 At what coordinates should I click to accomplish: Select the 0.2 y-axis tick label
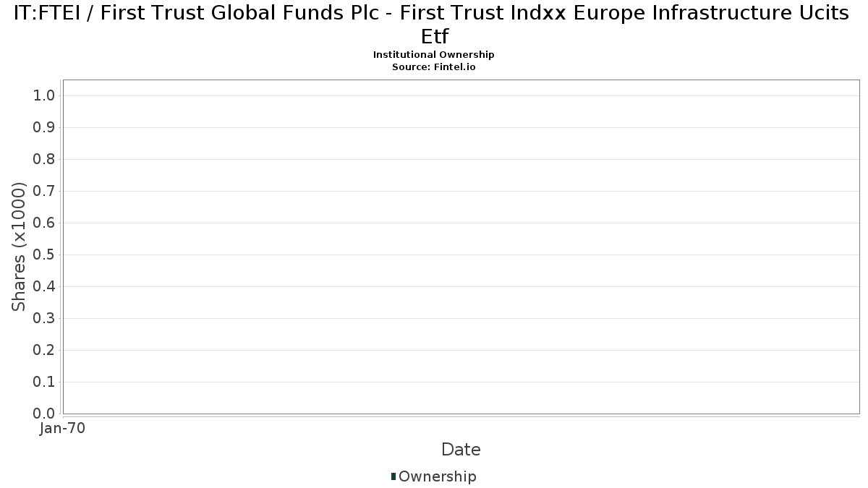45,351
